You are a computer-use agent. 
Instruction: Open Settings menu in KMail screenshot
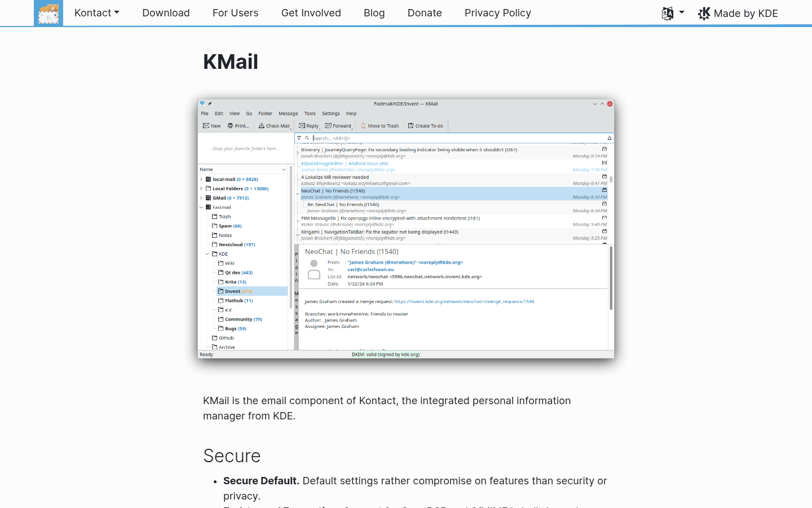coord(331,113)
